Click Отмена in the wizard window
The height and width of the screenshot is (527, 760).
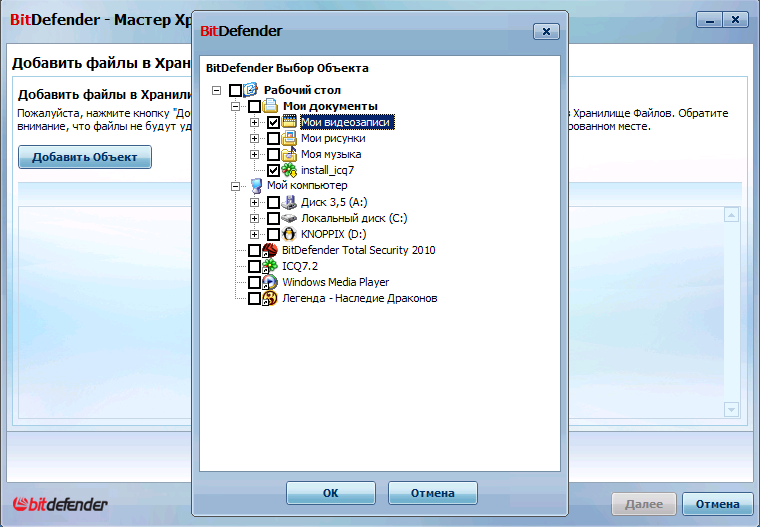tap(717, 504)
